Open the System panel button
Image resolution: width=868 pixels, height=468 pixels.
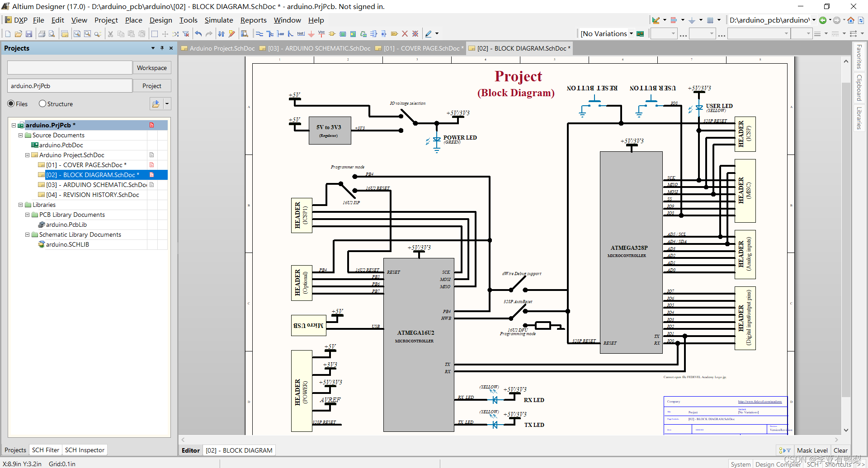click(741, 464)
